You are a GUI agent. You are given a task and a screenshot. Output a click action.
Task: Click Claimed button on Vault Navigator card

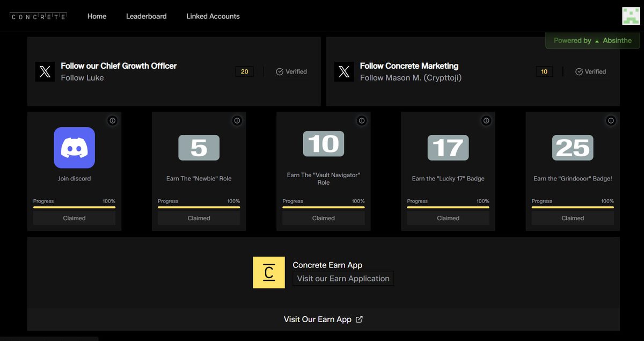coord(324,218)
